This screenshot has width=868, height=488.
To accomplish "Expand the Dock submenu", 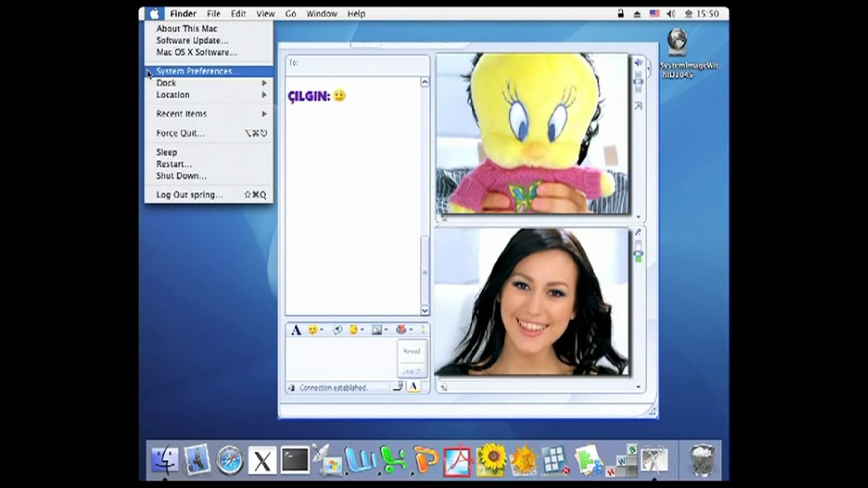I will 209,83.
